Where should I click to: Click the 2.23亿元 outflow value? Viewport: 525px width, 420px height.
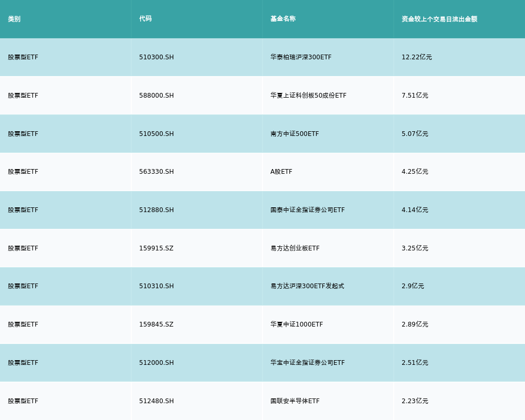coord(415,401)
